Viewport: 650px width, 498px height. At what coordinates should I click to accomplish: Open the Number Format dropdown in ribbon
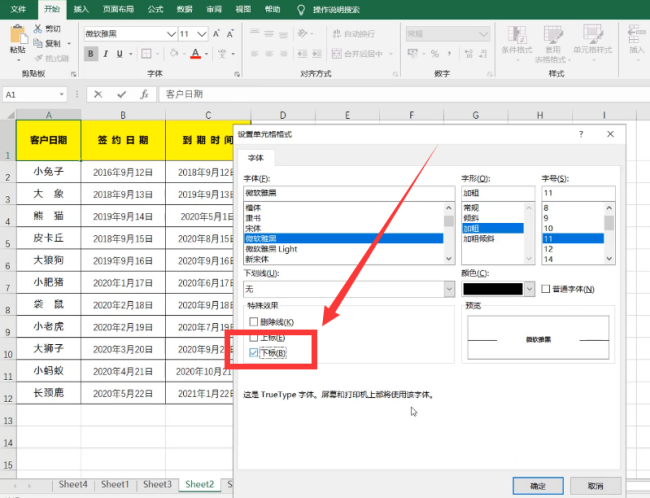click(x=483, y=34)
